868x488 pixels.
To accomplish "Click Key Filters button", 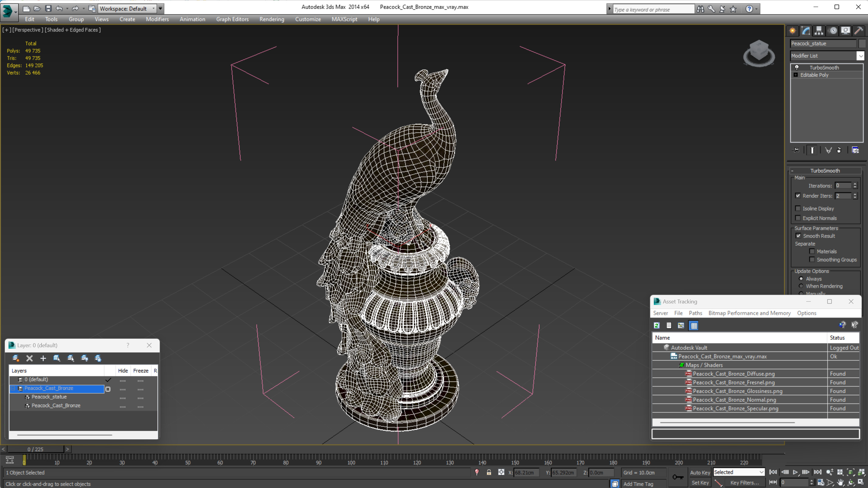I will (744, 483).
